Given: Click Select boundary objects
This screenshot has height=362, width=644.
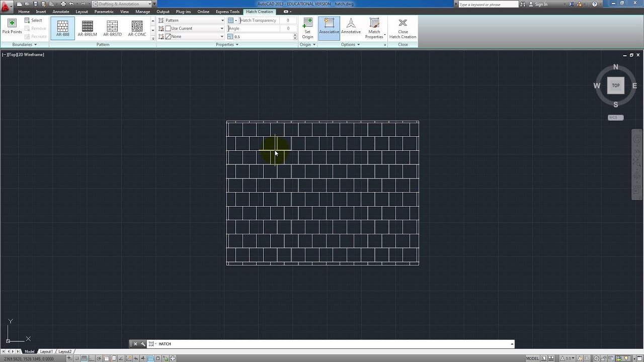Looking at the screenshot, I should (34, 21).
